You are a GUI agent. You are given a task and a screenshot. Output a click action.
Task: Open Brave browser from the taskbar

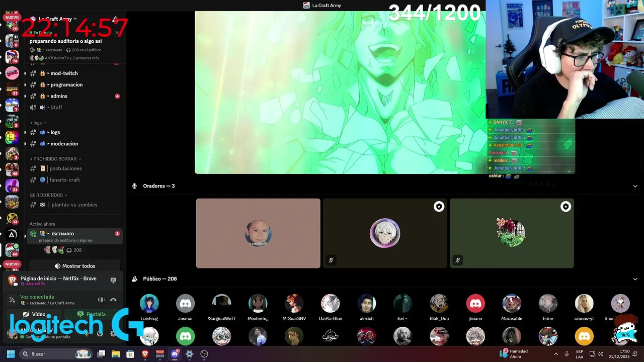click(145, 354)
